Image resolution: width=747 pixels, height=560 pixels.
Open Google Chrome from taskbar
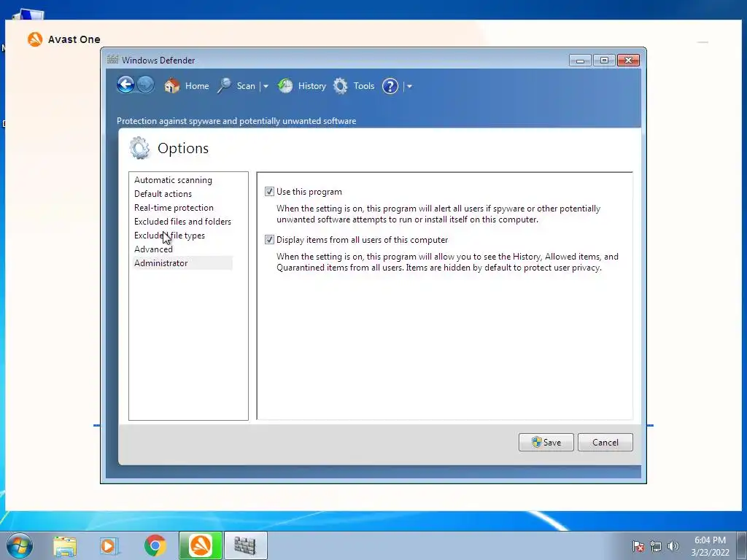click(x=155, y=546)
